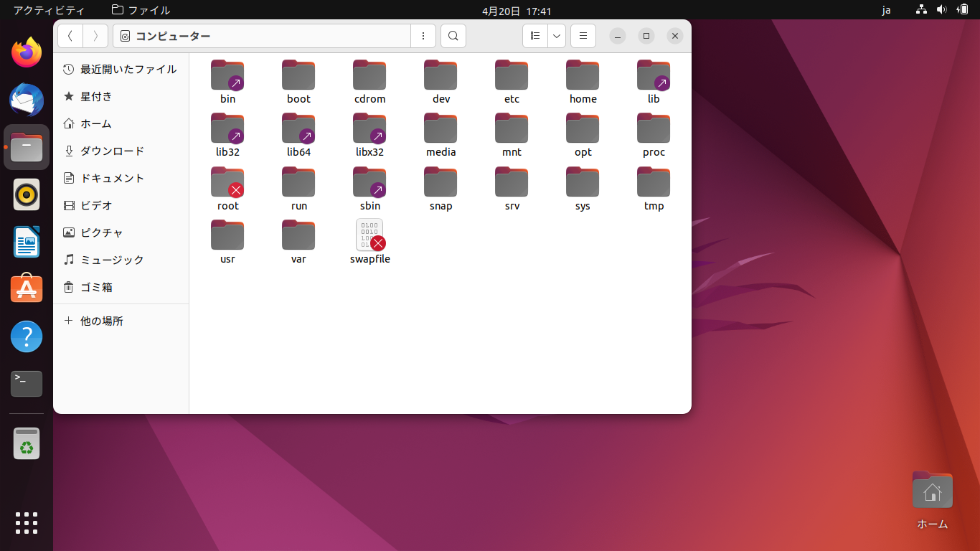This screenshot has width=980, height=551.
Task: Open the ファイル app menu
Action: pos(141,10)
